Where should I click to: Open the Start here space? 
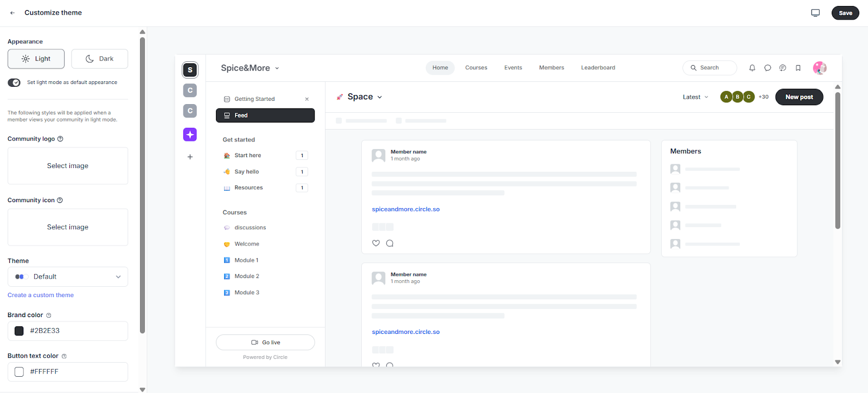(265, 156)
